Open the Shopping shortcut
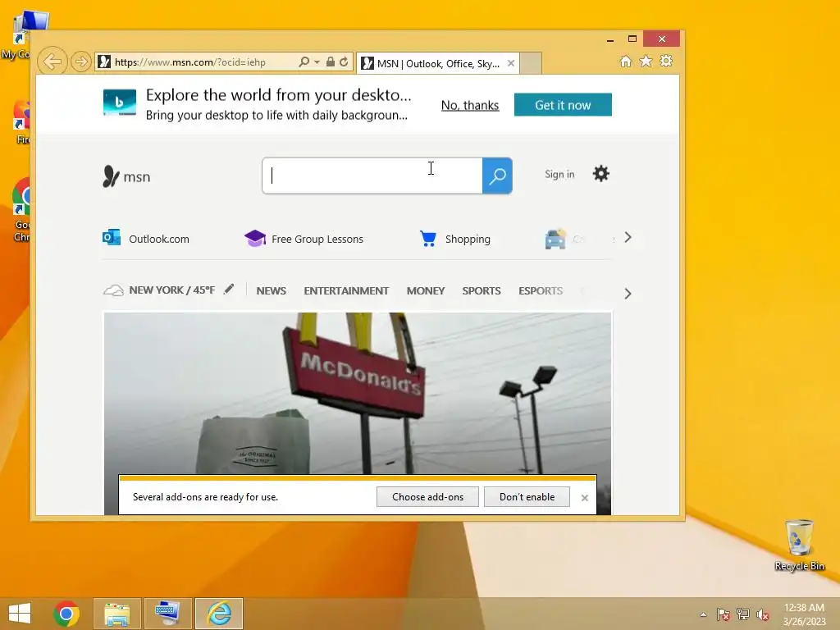840x630 pixels. pos(454,239)
